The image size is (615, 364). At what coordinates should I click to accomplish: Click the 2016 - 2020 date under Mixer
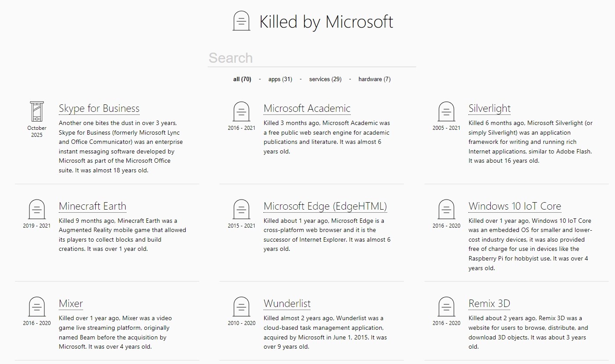pyautogui.click(x=37, y=323)
